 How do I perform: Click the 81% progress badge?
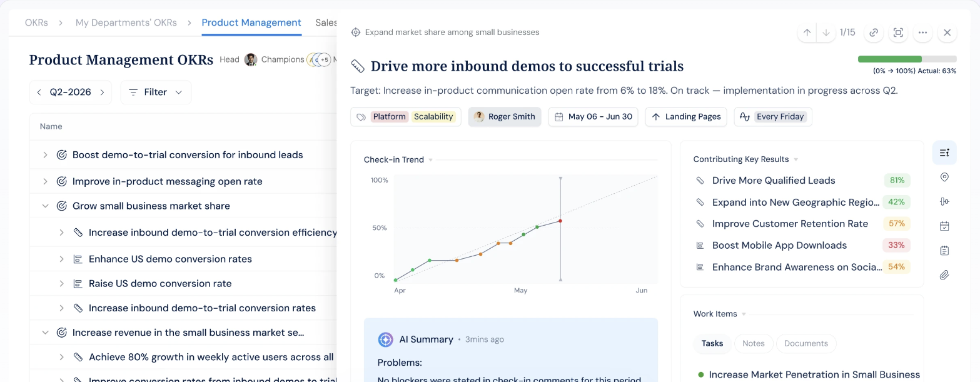click(x=897, y=180)
